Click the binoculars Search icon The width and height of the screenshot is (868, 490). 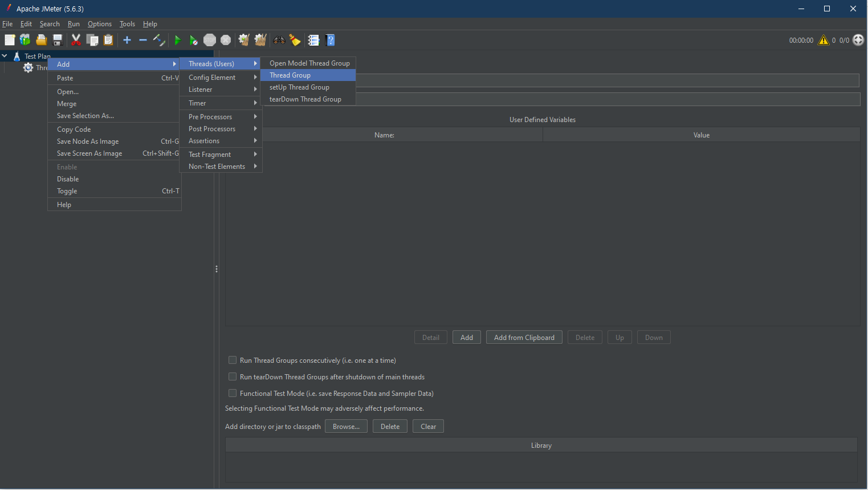279,40
